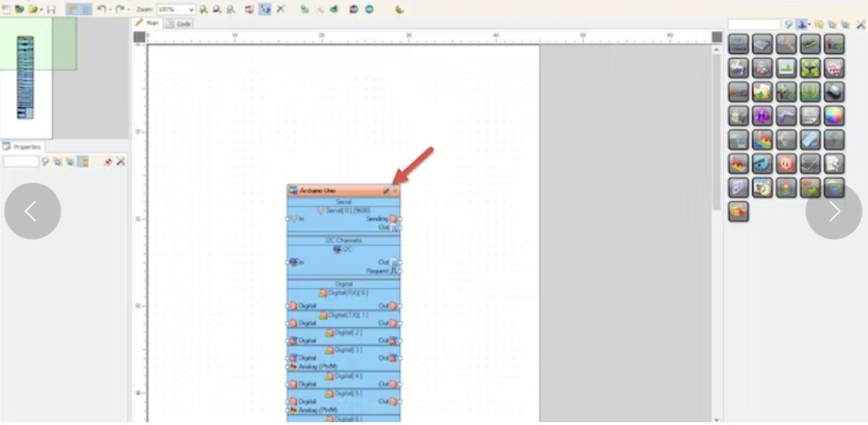This screenshot has height=425, width=868.
Task: Click the Zoom in magnifier icon
Action: pyautogui.click(x=204, y=9)
